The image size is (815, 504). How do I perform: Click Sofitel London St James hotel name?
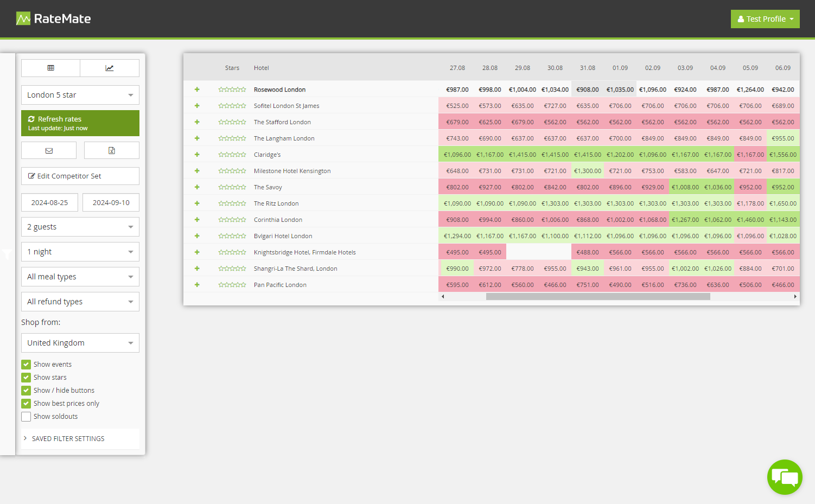pyautogui.click(x=286, y=106)
